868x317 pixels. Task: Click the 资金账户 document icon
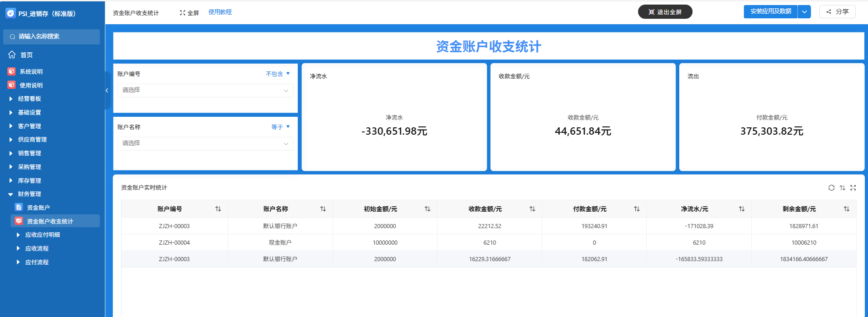pyautogui.click(x=19, y=208)
